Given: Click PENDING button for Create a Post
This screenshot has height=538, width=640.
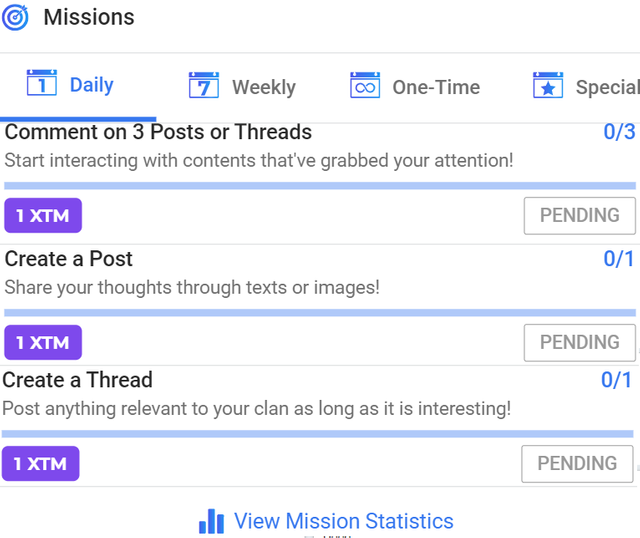Looking at the screenshot, I should click(x=580, y=343).
